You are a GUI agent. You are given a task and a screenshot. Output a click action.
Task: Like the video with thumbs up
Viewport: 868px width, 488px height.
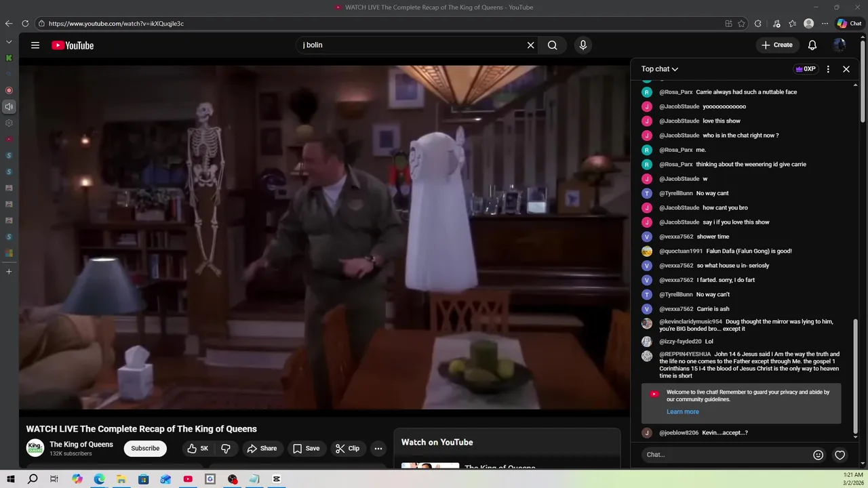198,449
